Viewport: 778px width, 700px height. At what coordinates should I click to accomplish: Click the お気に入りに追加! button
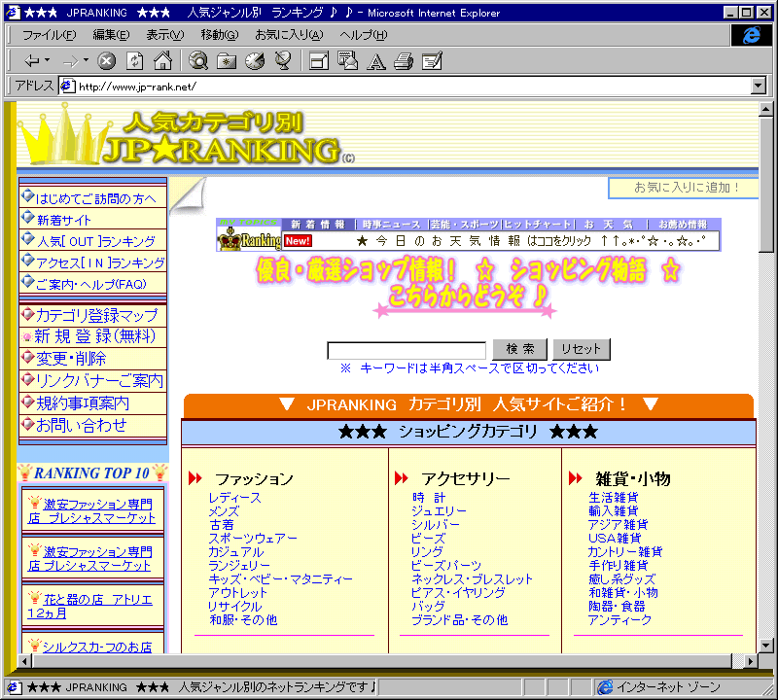[x=685, y=188]
